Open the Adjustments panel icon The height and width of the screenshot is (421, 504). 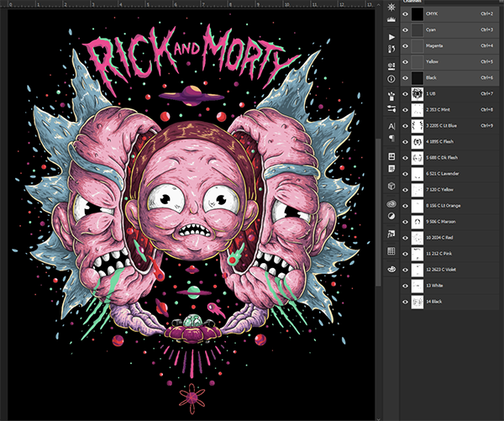[x=391, y=216]
